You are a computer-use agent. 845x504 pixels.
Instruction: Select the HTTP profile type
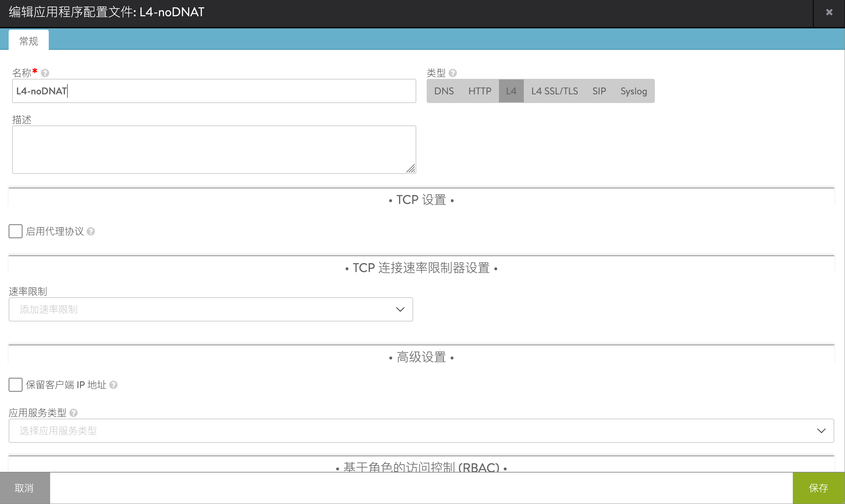click(480, 91)
